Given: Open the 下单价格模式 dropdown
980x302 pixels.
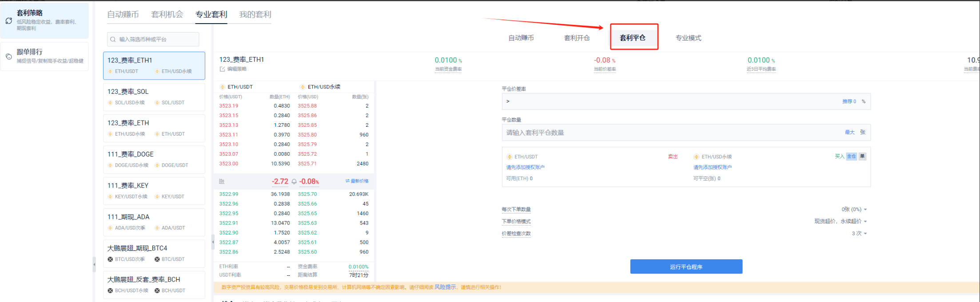Looking at the screenshot, I should coord(841,221).
